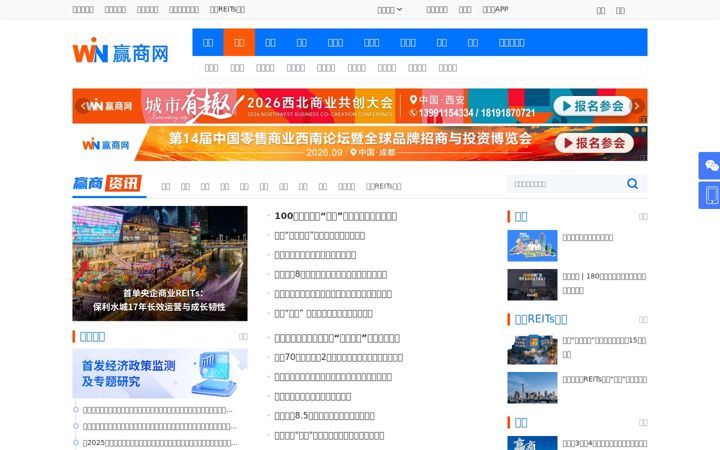Open the headline containing number 70
Viewport: 720px width, 450px height.
(x=338, y=357)
